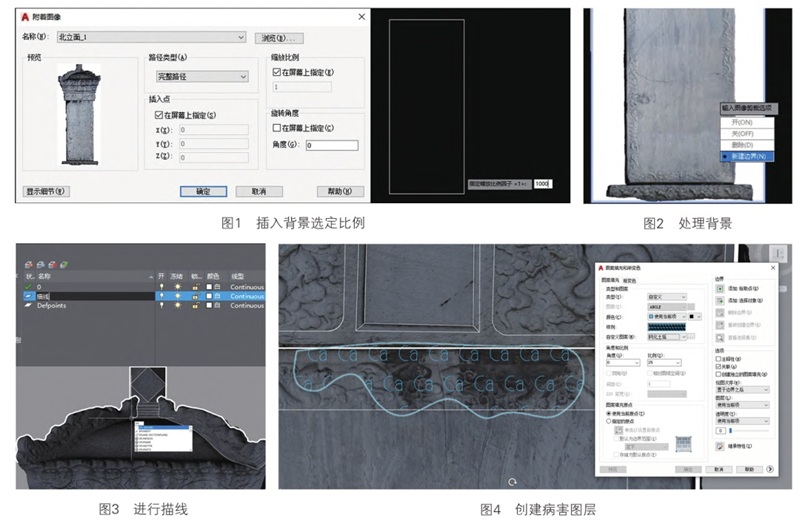The image size is (800, 521).
Task: Click the transparency slider
Action: [x=749, y=431]
